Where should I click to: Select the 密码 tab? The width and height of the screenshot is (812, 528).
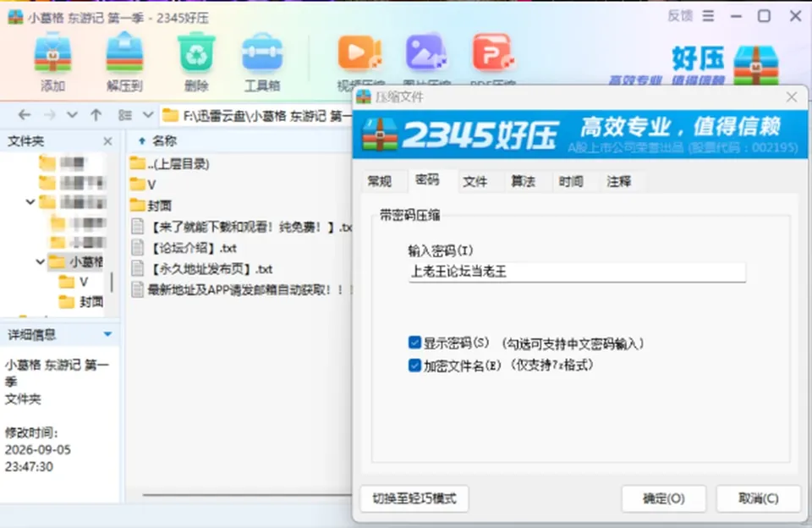coord(427,180)
